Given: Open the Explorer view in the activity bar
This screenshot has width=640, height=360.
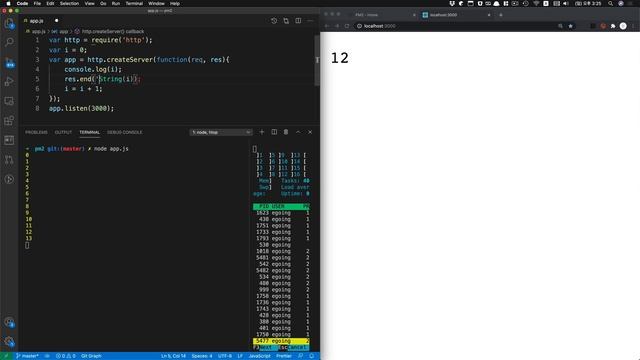Looking at the screenshot, I should 9,24.
